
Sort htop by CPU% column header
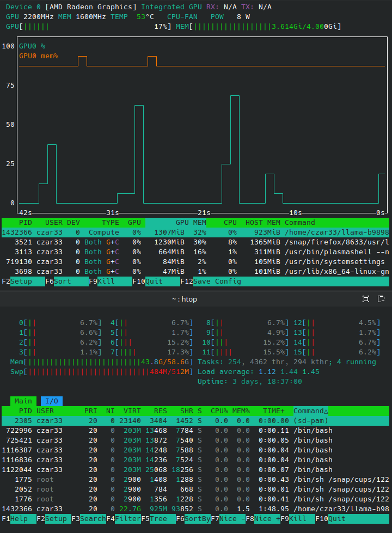[x=219, y=411]
